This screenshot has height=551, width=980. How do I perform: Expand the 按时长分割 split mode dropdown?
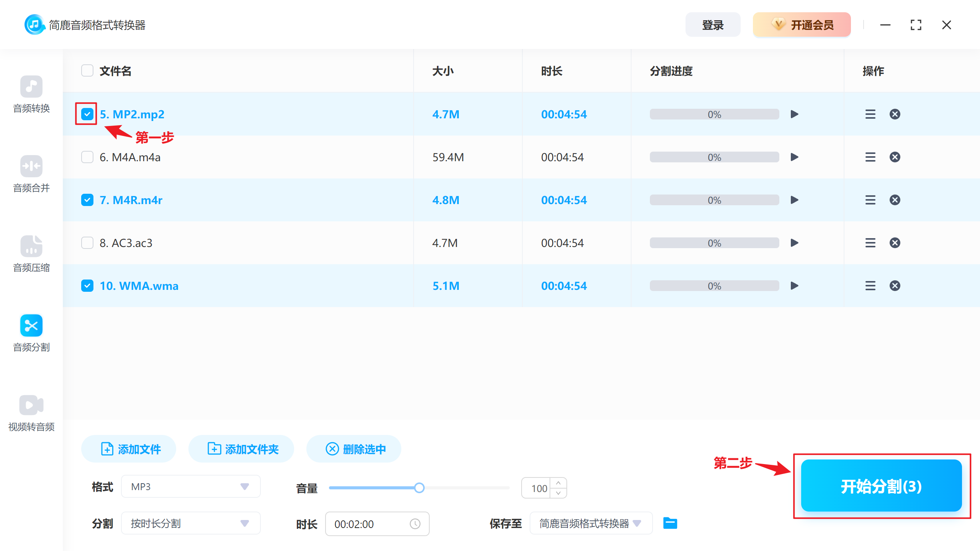(190, 523)
